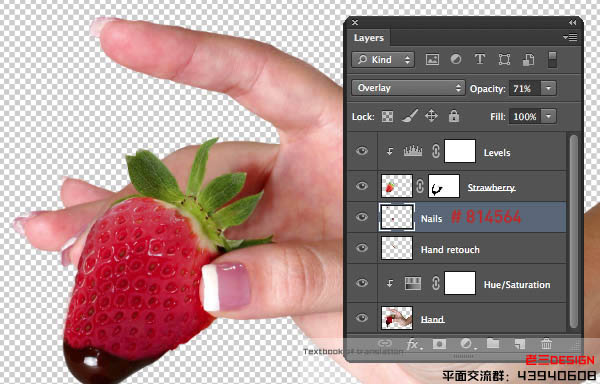Open the Kind filter dropdown
This screenshot has width=600, height=384.
pos(383,60)
